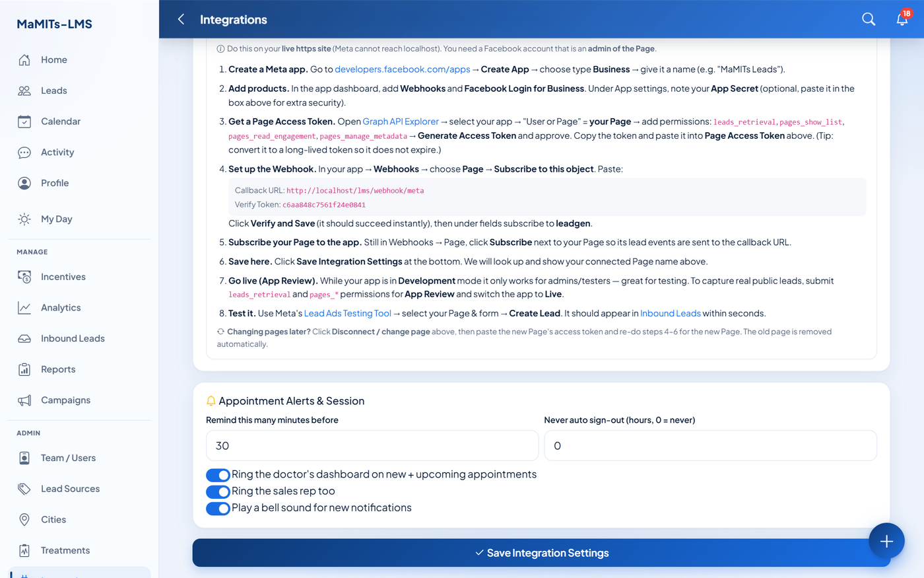Click the Analytics menu label
Image resolution: width=924 pixels, height=578 pixels.
point(61,308)
